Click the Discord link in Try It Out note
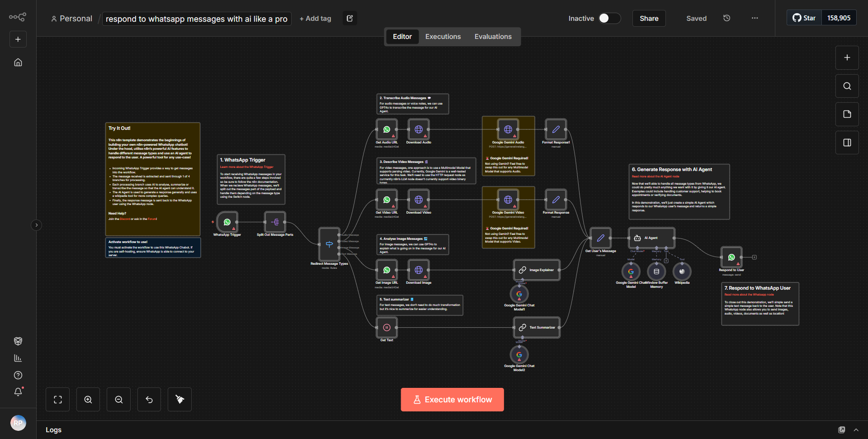The width and height of the screenshot is (868, 439). (x=125, y=219)
